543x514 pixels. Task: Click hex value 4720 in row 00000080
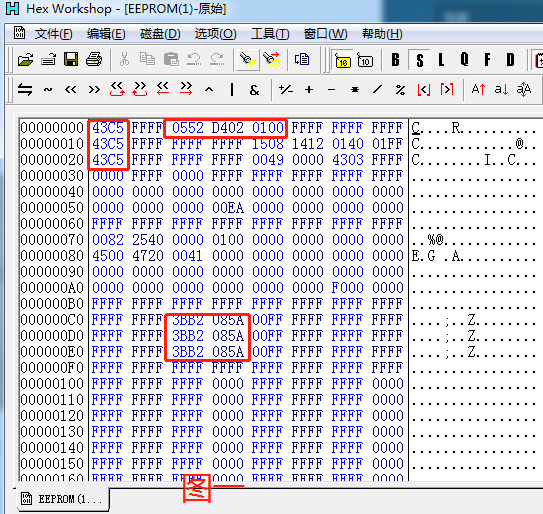[148, 256]
